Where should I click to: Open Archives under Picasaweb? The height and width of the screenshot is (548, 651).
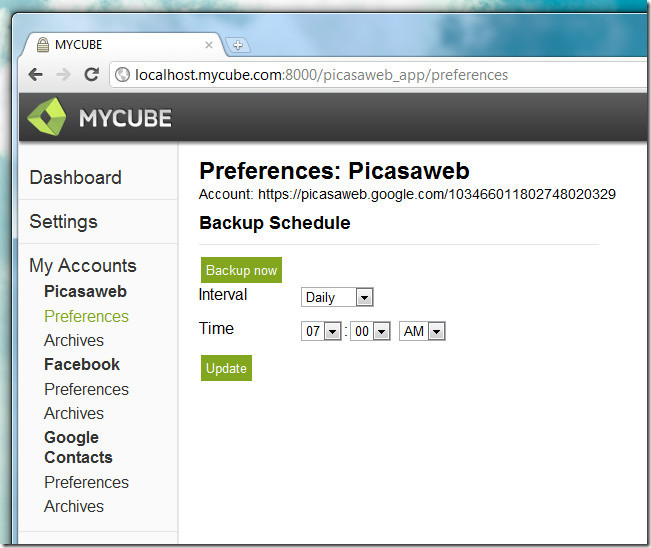coord(74,340)
